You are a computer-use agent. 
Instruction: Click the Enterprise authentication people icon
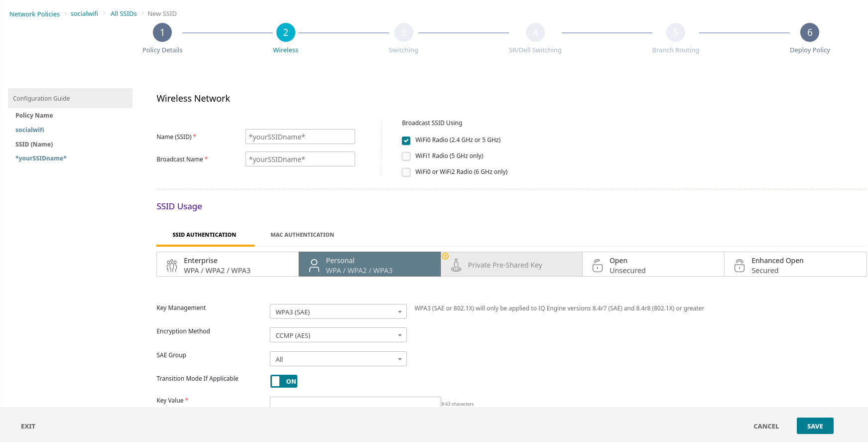[x=172, y=265]
